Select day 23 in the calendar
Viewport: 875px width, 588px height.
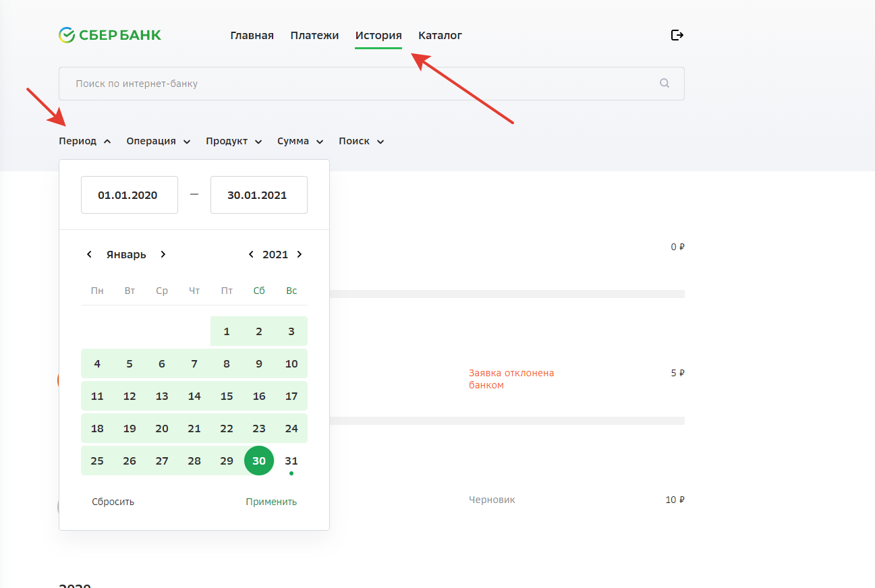click(259, 428)
